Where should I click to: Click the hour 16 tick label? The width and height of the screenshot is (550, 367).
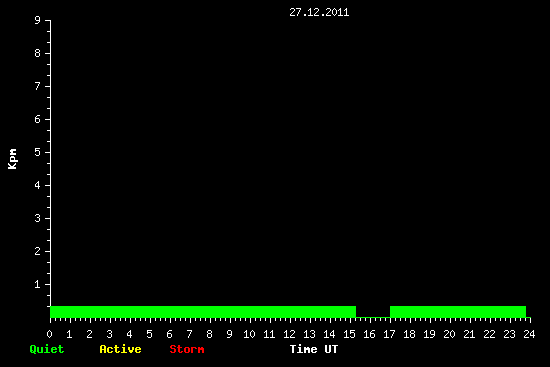pos(369,334)
